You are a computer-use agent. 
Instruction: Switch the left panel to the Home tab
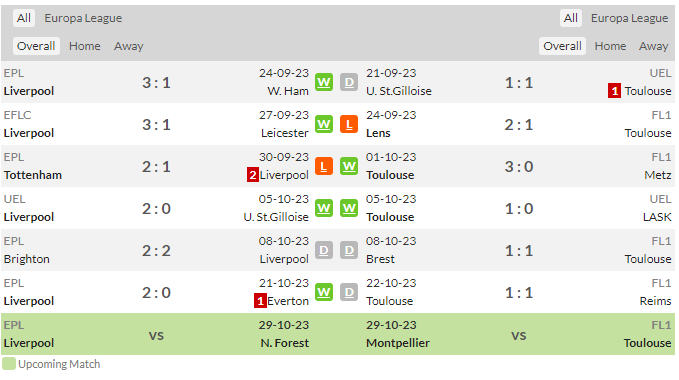click(84, 46)
